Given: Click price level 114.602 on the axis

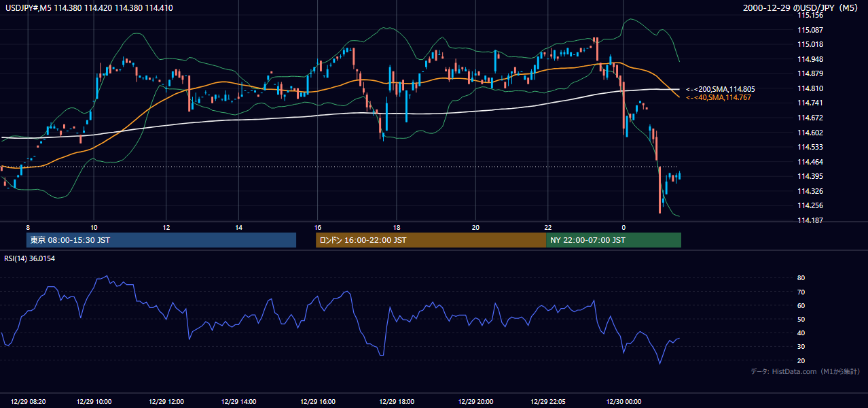Looking at the screenshot, I should click(810, 133).
